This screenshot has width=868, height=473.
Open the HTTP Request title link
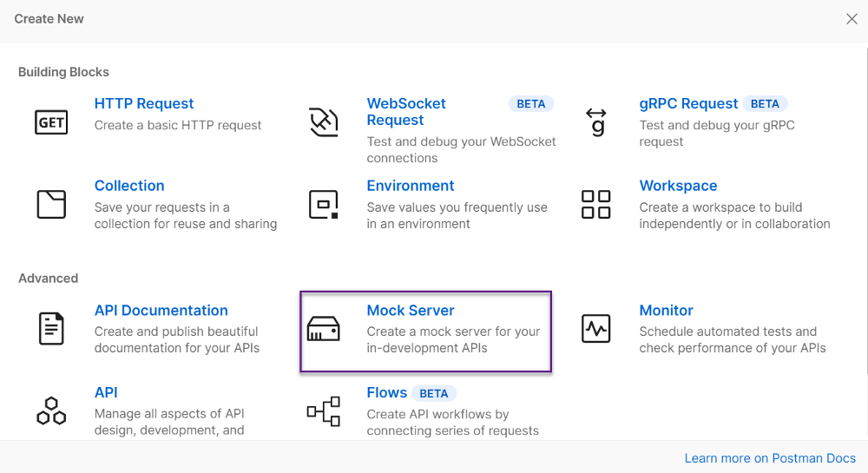(x=144, y=103)
